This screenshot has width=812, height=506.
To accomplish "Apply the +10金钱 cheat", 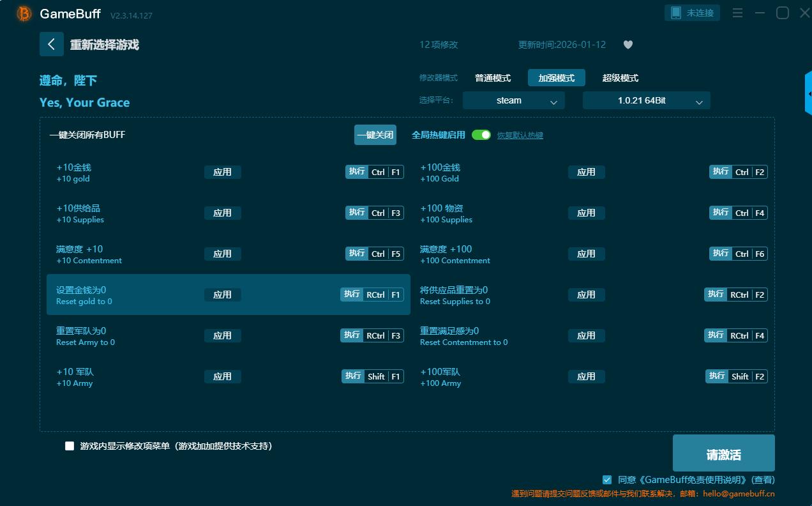I will (x=223, y=172).
